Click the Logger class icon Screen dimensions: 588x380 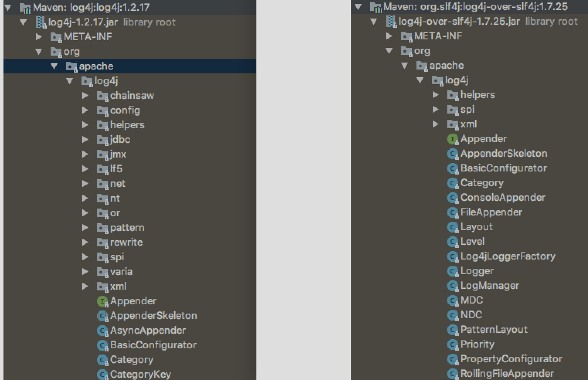point(453,271)
